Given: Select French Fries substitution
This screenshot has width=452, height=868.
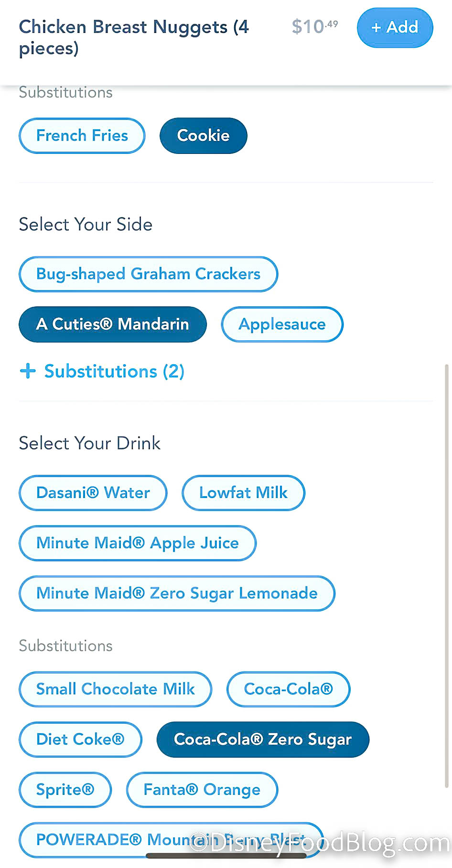Looking at the screenshot, I should pyautogui.click(x=82, y=136).
